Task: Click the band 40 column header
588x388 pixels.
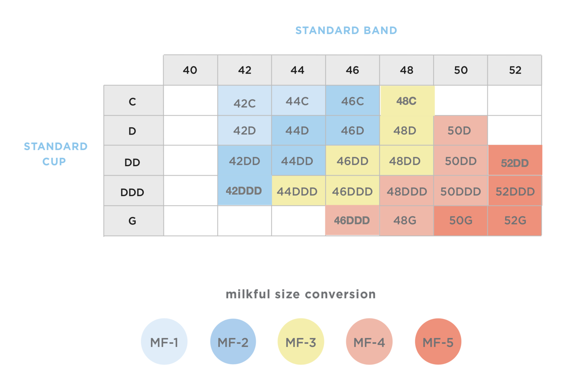Action: pos(190,70)
